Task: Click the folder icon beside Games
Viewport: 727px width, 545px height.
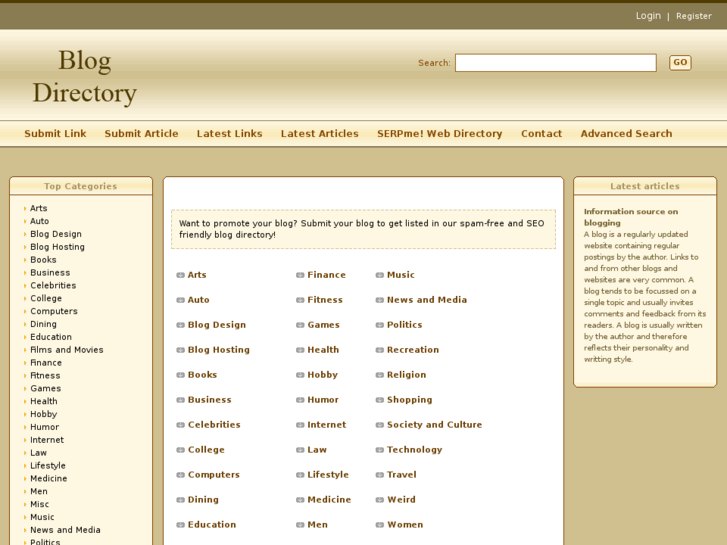Action: (300, 325)
